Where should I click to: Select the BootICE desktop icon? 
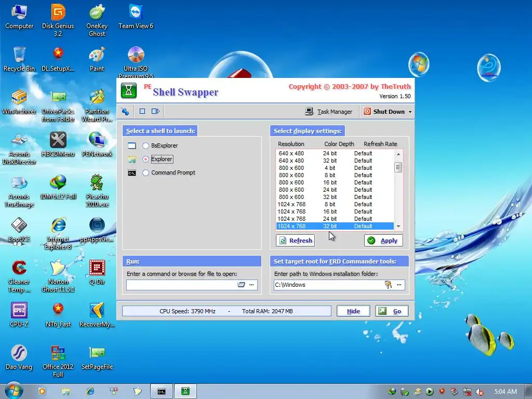coord(19,230)
